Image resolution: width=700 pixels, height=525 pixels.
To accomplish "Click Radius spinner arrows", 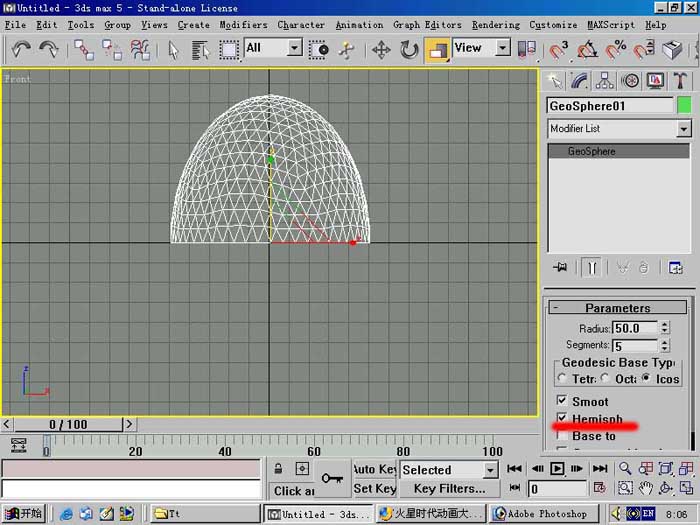I will (x=665, y=328).
